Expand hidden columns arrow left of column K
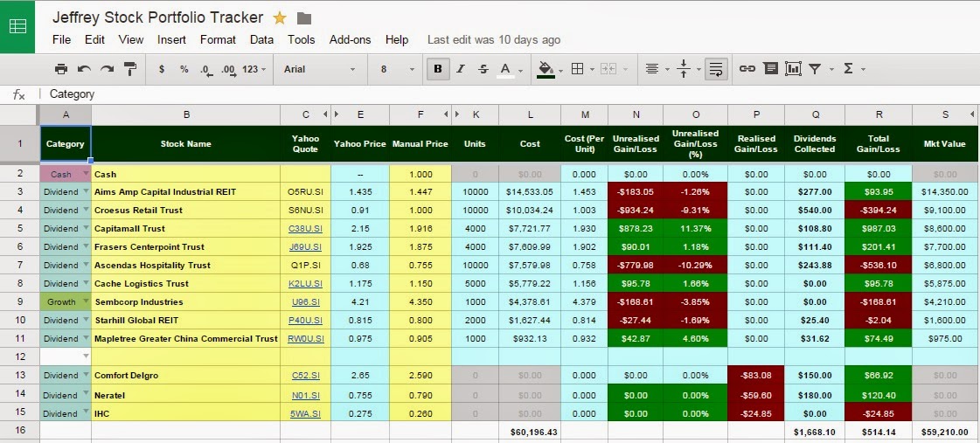This screenshot has width=980, height=443. coord(457,114)
